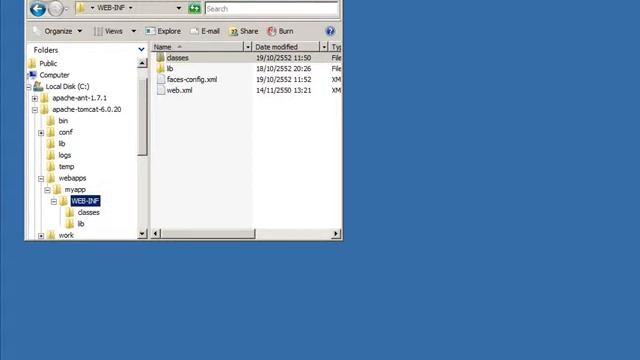Screen dimensions: 640x360
Task: Collapse the Local Disk (C:) node
Action: click(x=29, y=87)
